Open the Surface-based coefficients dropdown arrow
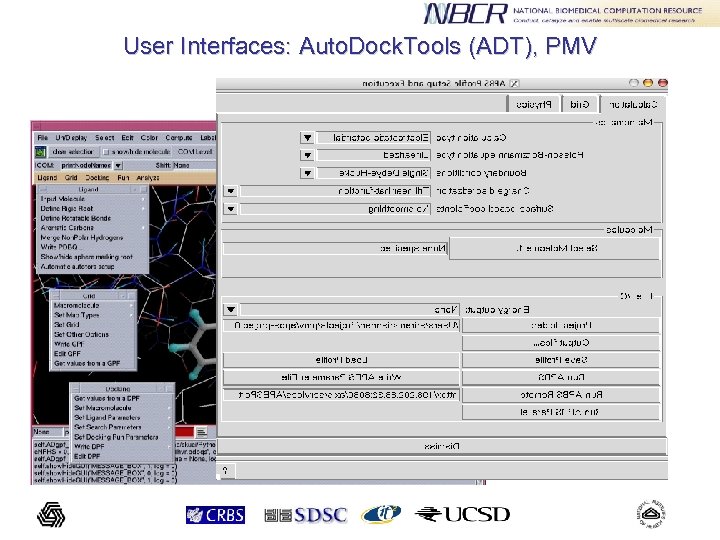The image size is (720, 540). [231, 209]
